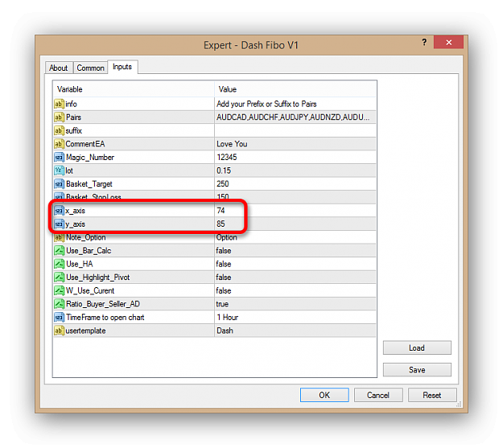Click the bool icon beside Use_Bar_Calc

59,250
